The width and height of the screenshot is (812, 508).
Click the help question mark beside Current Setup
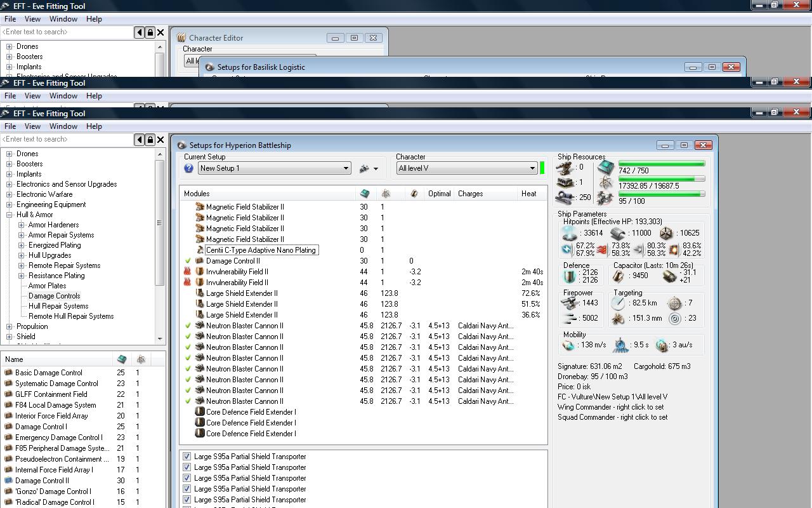[x=188, y=168]
